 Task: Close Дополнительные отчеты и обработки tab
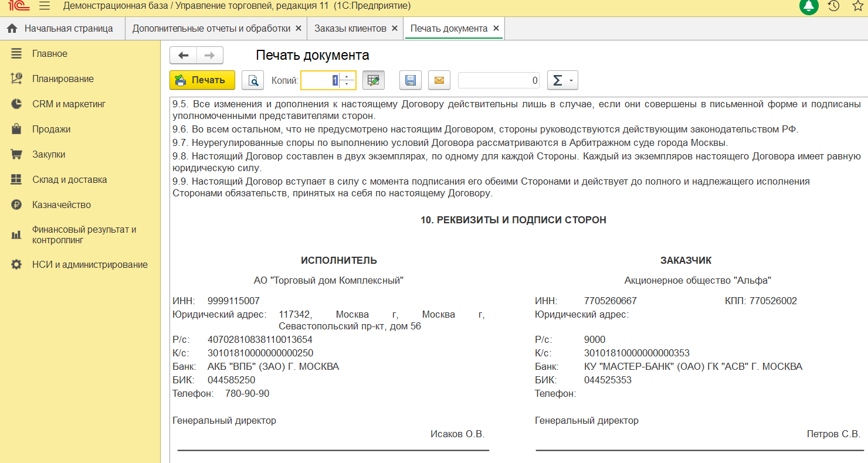pyautogui.click(x=299, y=28)
